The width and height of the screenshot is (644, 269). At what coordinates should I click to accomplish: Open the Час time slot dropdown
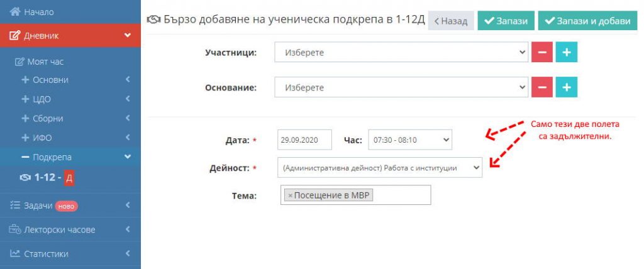[x=410, y=140]
